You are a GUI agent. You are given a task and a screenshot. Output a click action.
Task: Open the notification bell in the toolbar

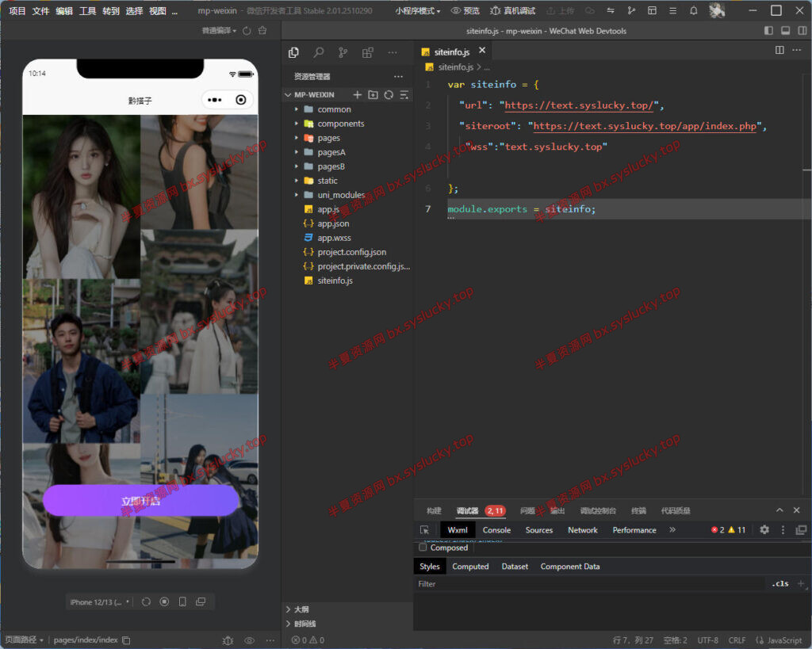(x=693, y=10)
